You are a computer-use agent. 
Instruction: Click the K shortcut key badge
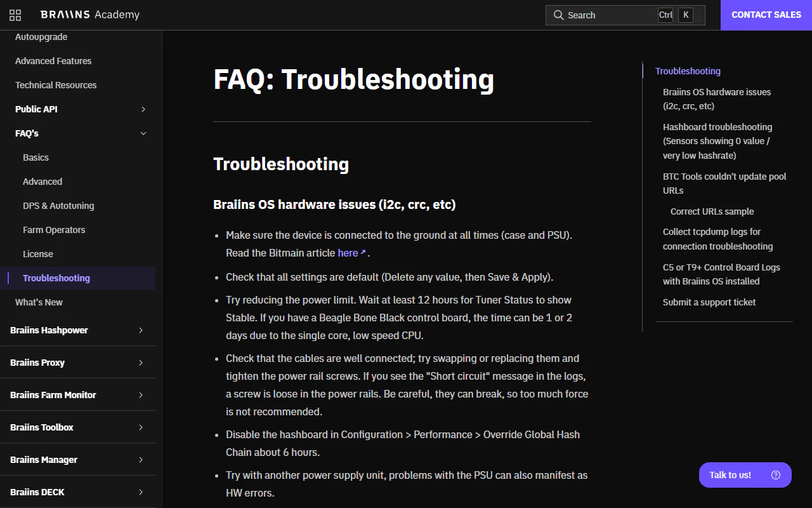pyautogui.click(x=686, y=15)
